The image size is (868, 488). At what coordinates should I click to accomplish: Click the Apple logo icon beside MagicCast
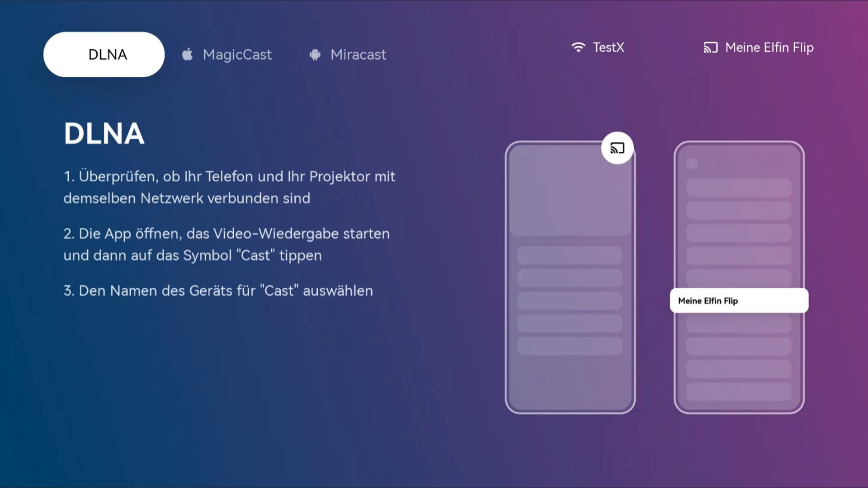point(187,54)
